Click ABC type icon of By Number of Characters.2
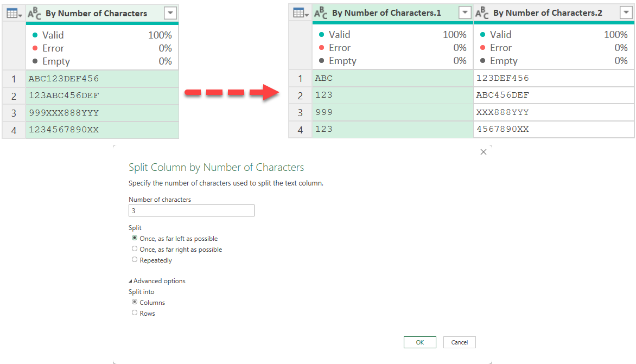 482,13
